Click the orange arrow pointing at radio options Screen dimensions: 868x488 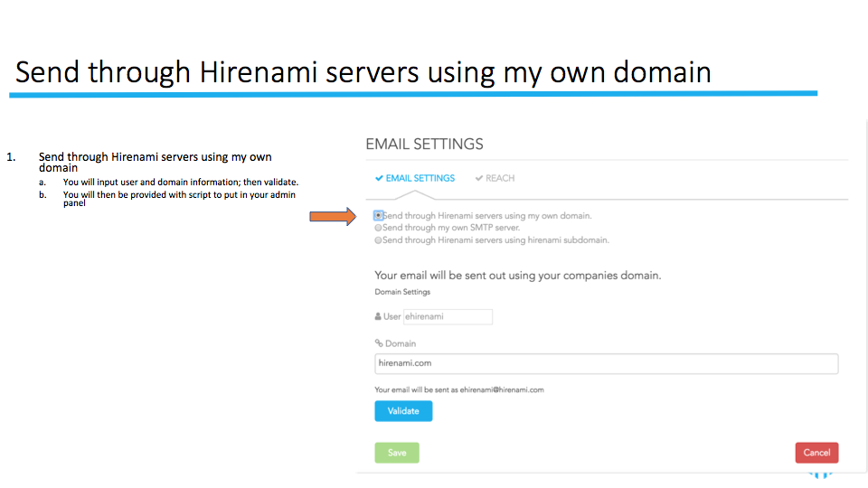coord(333,216)
